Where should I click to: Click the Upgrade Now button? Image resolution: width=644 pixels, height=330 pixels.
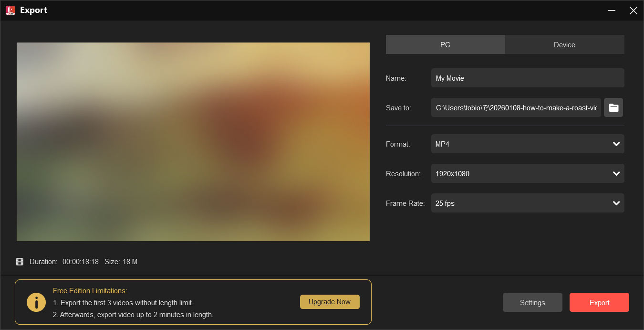pyautogui.click(x=330, y=301)
